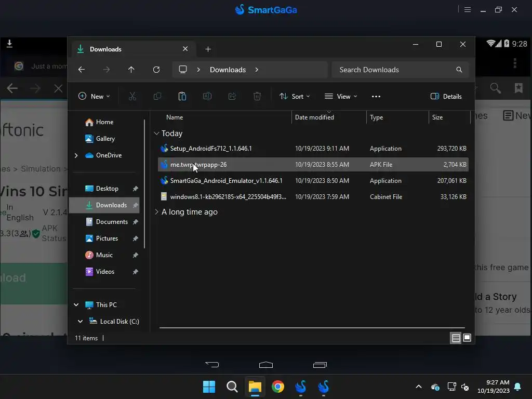Show hidden system tray icons

(x=419, y=387)
